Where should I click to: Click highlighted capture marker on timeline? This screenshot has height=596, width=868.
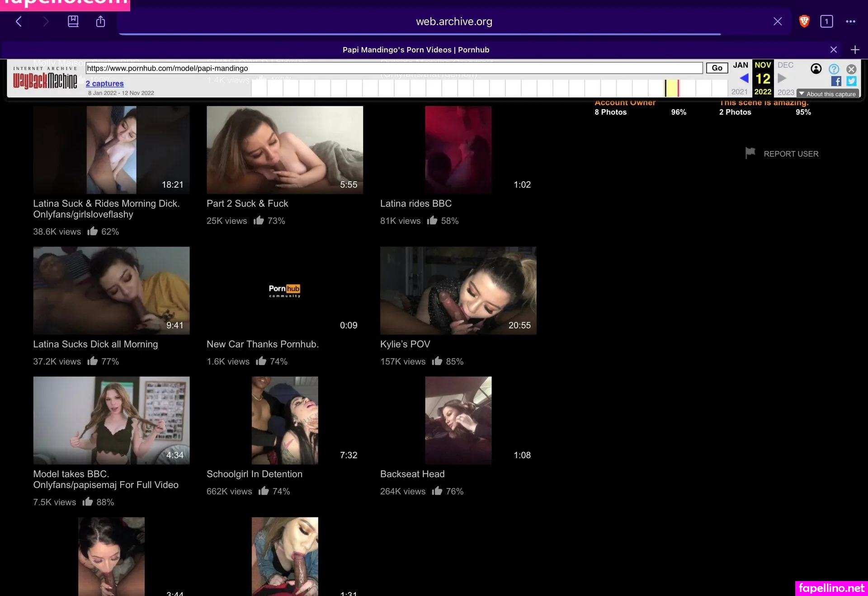678,88
